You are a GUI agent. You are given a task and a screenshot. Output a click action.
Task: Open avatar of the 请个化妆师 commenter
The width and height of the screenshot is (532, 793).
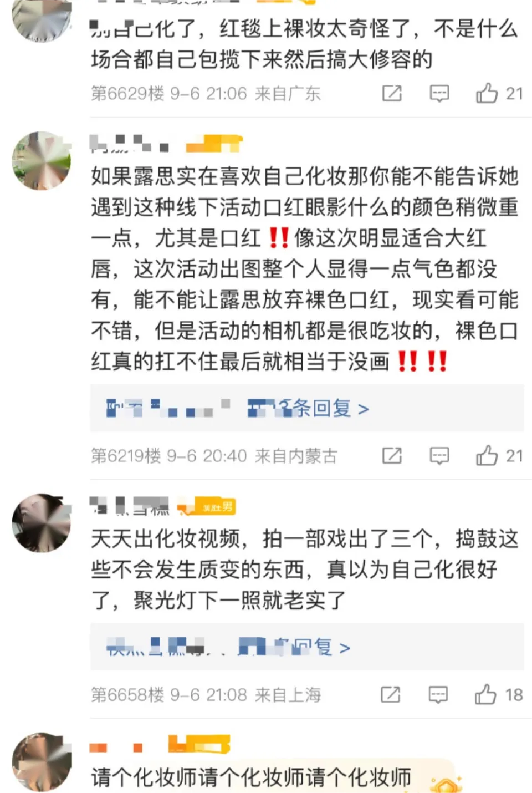tap(42, 762)
